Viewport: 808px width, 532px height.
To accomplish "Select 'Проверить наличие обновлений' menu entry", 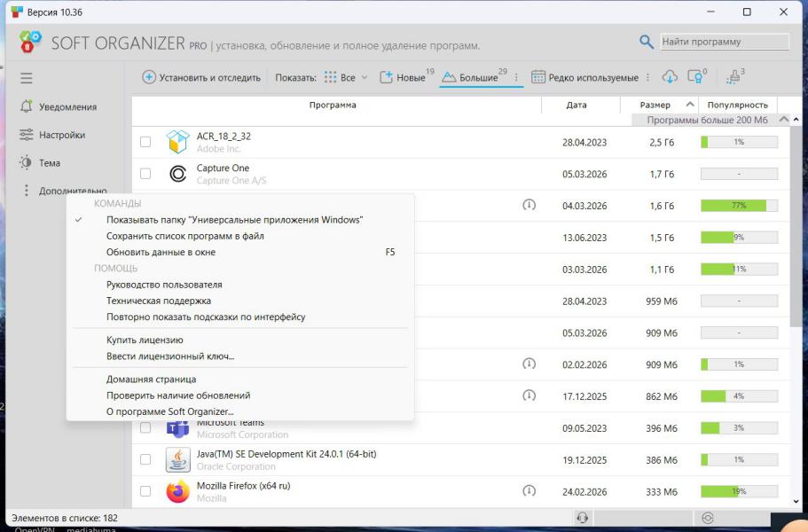I will pyautogui.click(x=178, y=395).
